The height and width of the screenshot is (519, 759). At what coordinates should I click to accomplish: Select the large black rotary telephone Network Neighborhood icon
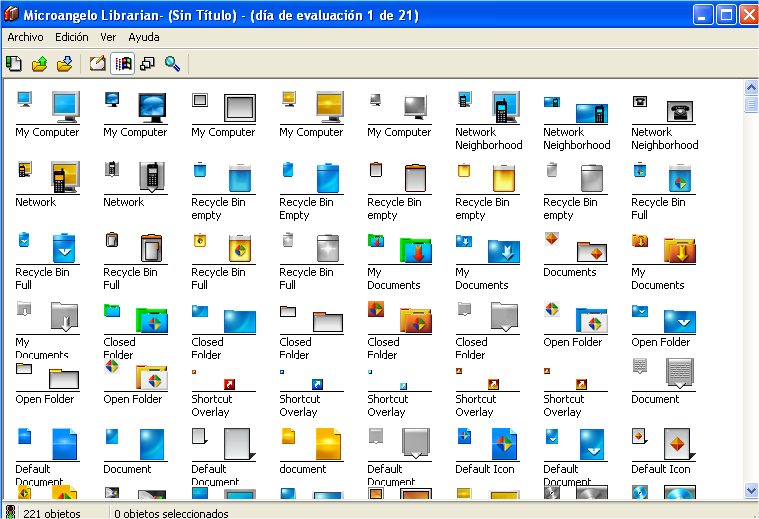click(680, 112)
